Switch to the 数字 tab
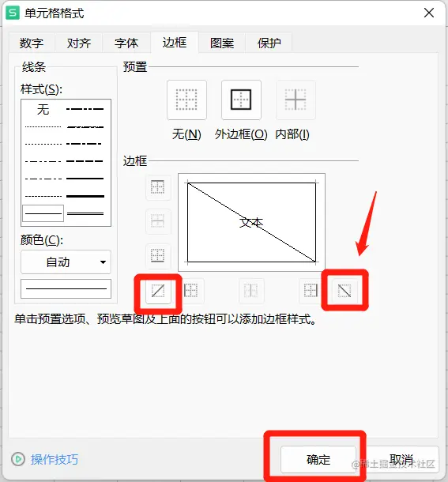This screenshot has width=448, height=482. coord(32,43)
